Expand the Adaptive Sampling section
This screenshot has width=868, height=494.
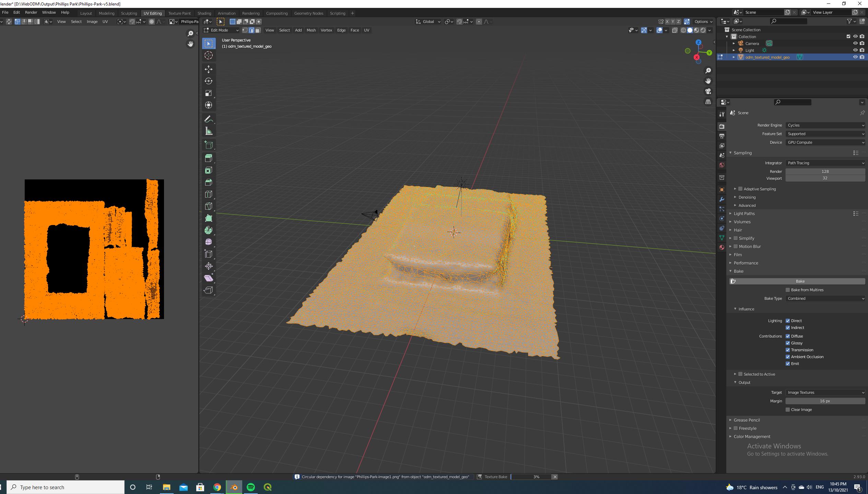(734, 189)
